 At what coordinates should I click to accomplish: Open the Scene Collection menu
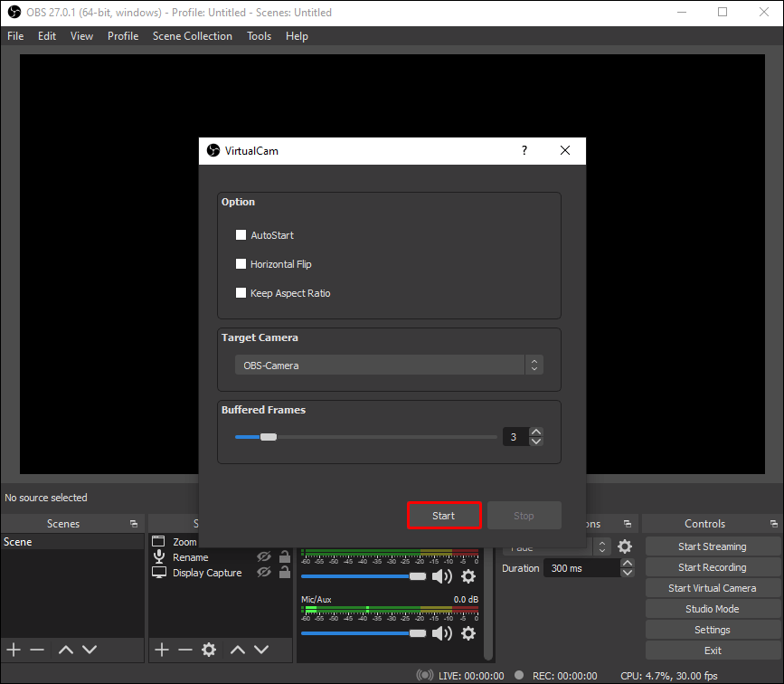192,36
